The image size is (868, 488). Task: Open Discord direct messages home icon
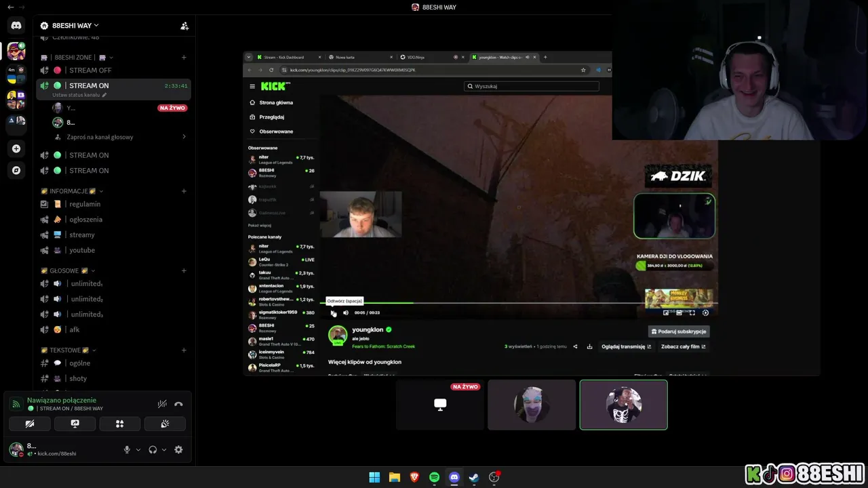[16, 25]
